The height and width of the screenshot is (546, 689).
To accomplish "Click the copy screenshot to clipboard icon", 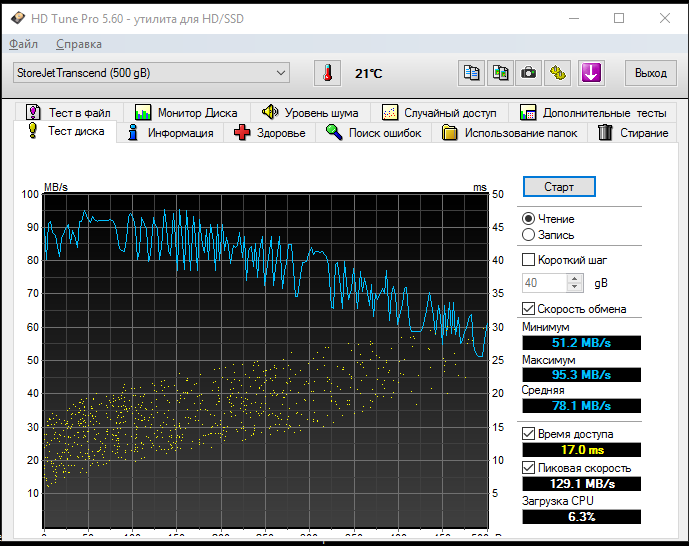I will coord(500,73).
